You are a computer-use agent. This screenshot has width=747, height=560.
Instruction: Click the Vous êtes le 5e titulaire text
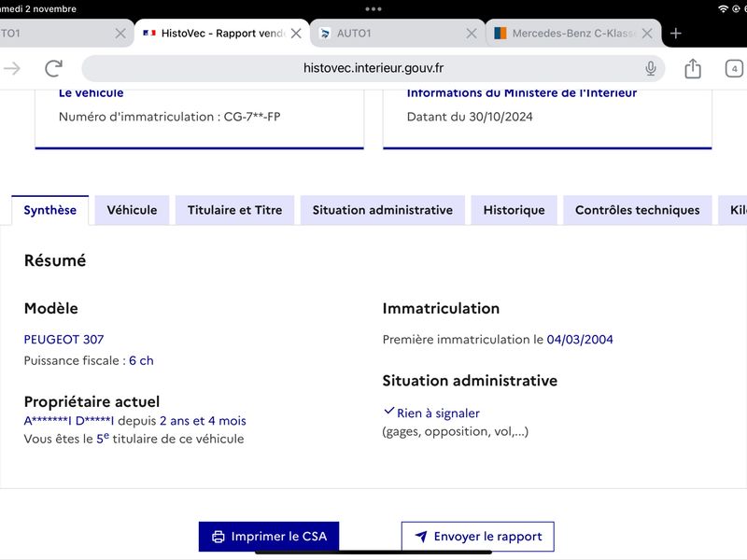pyautogui.click(x=134, y=439)
